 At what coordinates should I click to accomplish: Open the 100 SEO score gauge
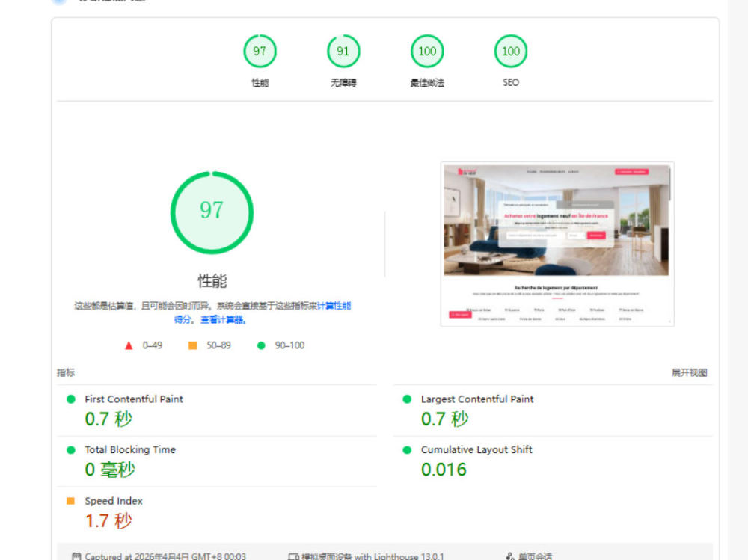(510, 51)
